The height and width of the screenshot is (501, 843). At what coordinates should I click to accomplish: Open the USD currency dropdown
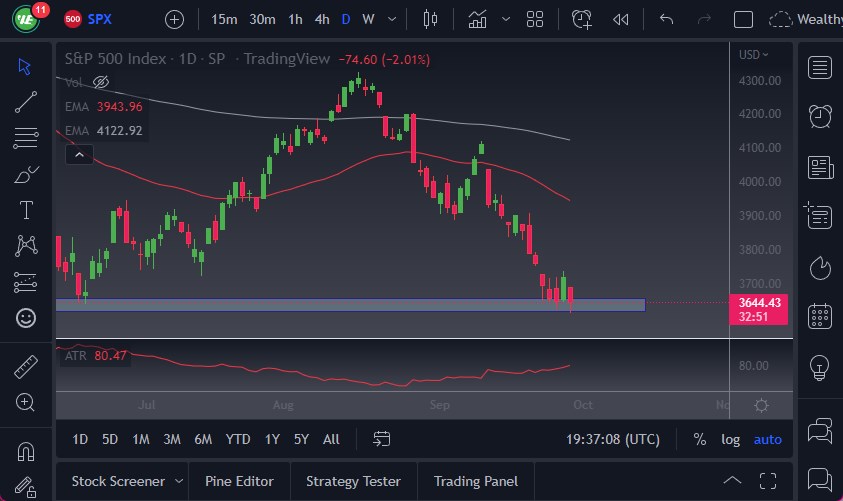[x=754, y=55]
